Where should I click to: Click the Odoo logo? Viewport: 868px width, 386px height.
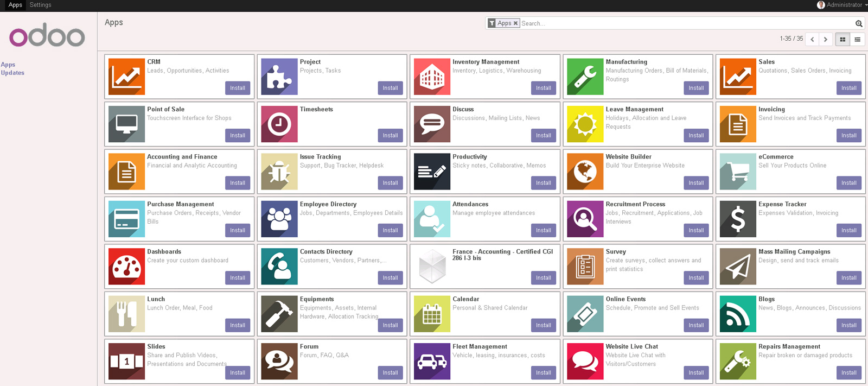pyautogui.click(x=47, y=36)
